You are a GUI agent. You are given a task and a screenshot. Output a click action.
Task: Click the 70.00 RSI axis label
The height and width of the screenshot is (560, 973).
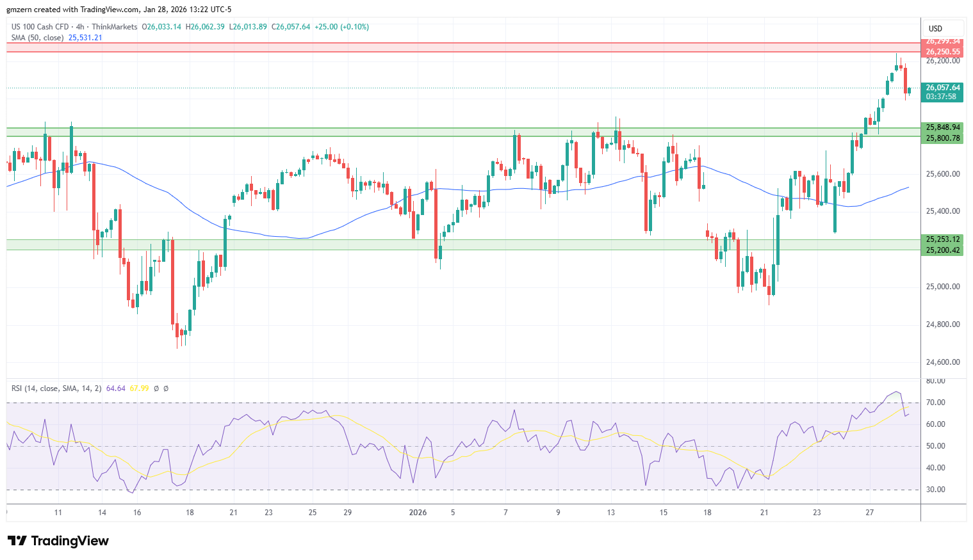coord(935,403)
